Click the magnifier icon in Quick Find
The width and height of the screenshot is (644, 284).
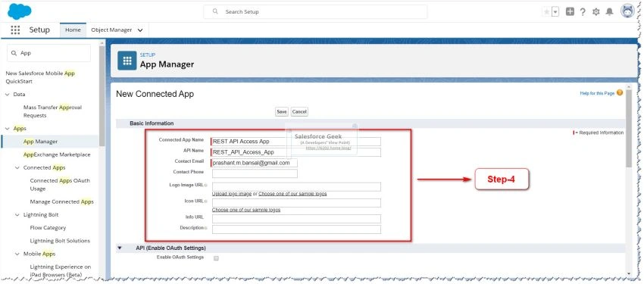14,53
